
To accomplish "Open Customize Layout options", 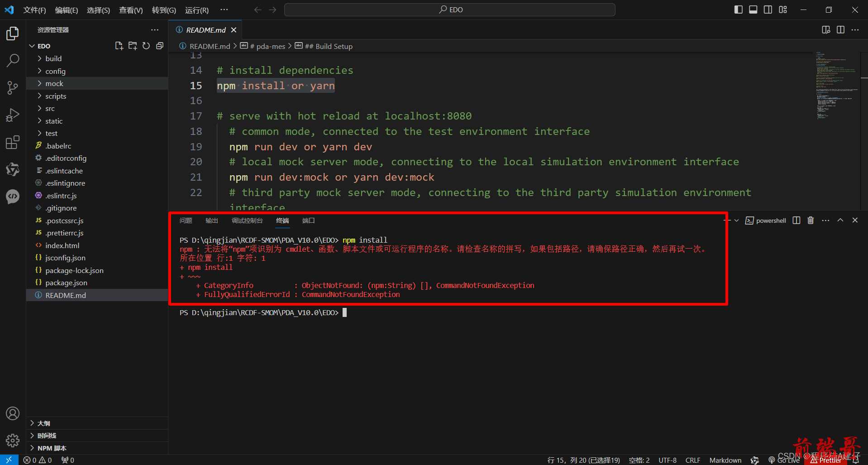I will pyautogui.click(x=783, y=10).
